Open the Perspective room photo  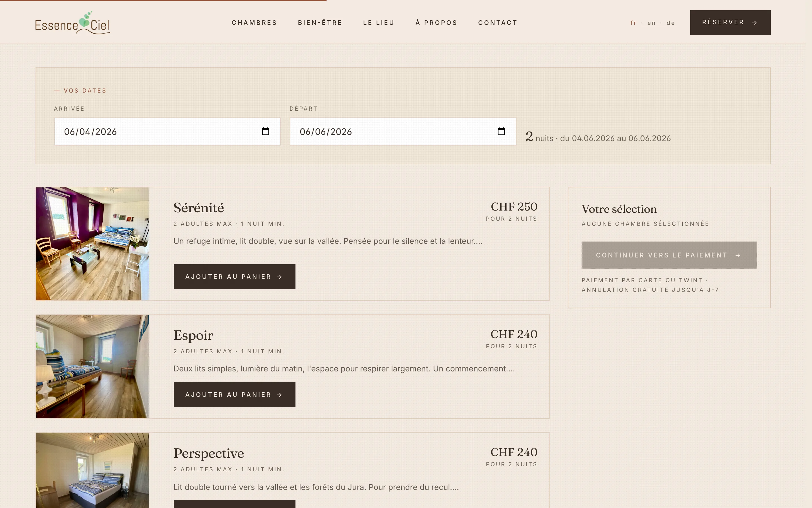(92, 470)
